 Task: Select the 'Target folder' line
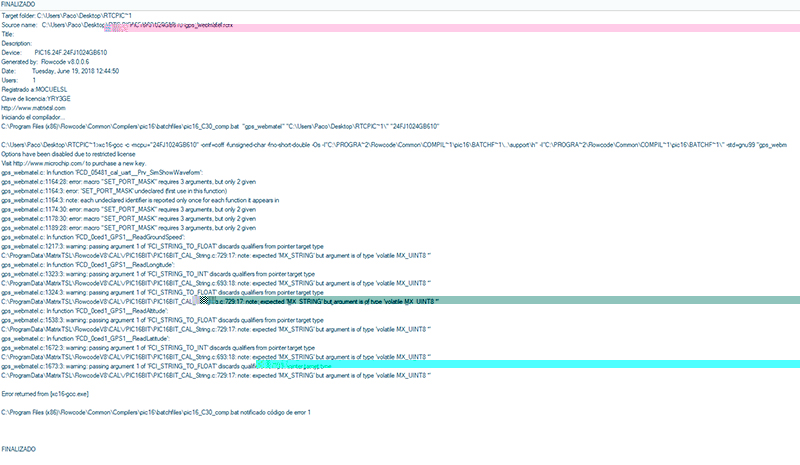pyautogui.click(x=66, y=16)
